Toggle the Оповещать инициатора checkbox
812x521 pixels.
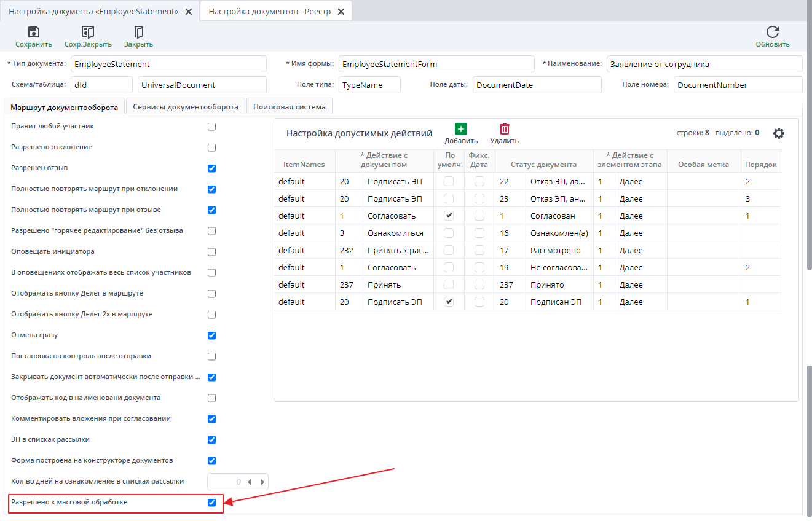point(212,252)
